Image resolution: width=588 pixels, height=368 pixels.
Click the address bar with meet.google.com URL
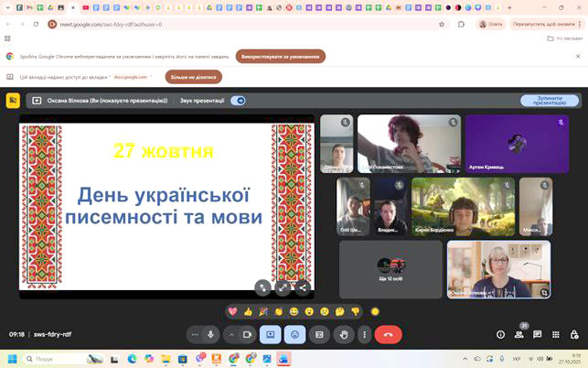229,25
